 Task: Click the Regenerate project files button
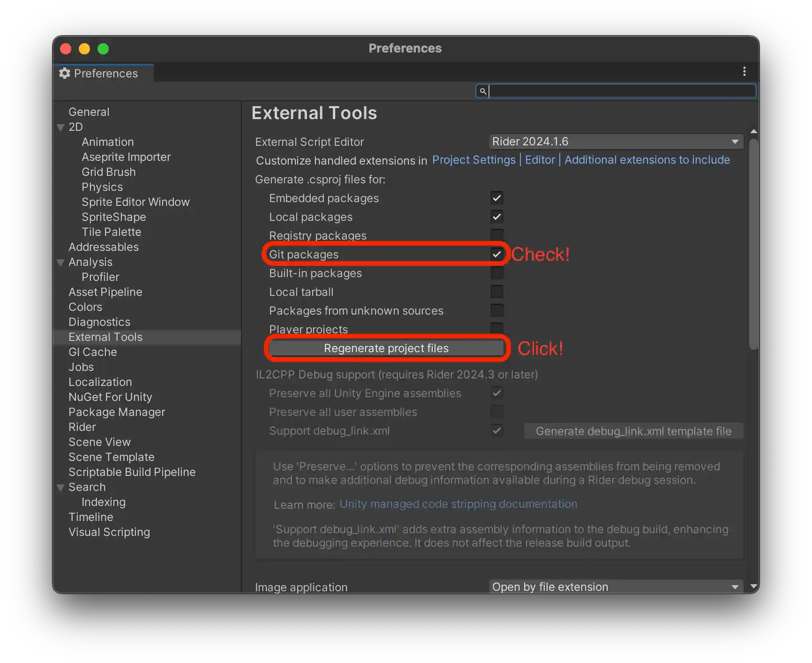[x=386, y=348]
